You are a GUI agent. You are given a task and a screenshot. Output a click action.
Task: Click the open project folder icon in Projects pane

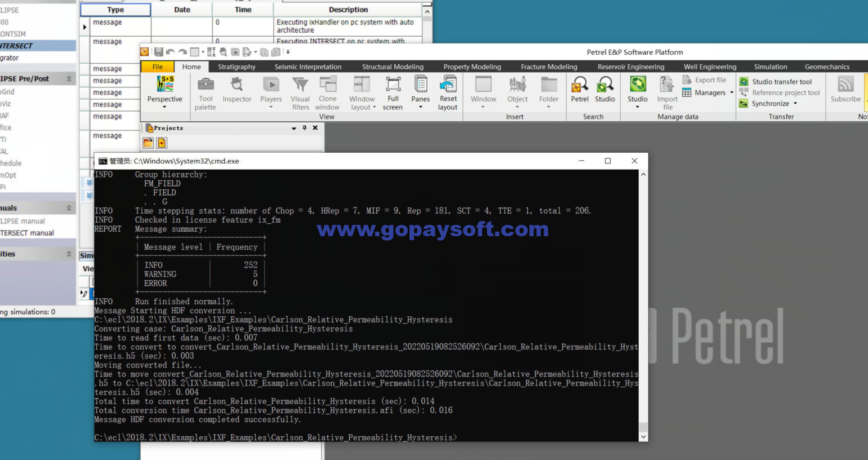[x=148, y=143]
